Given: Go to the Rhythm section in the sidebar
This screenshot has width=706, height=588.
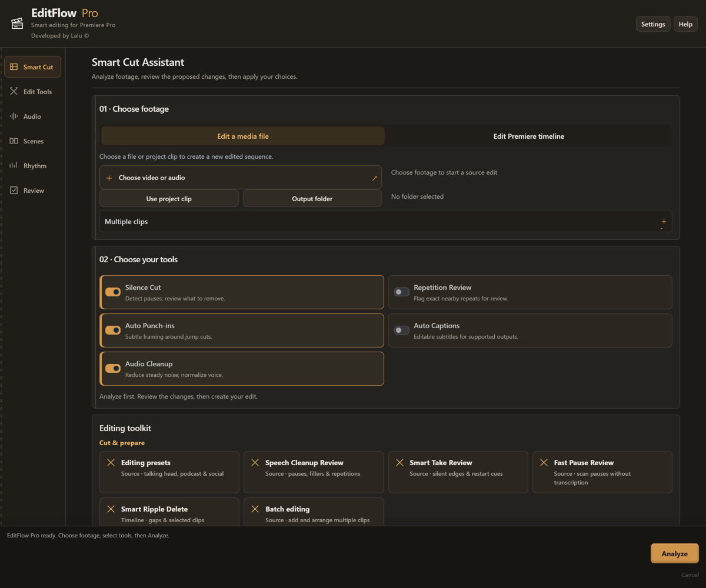Looking at the screenshot, I should click(x=32, y=166).
